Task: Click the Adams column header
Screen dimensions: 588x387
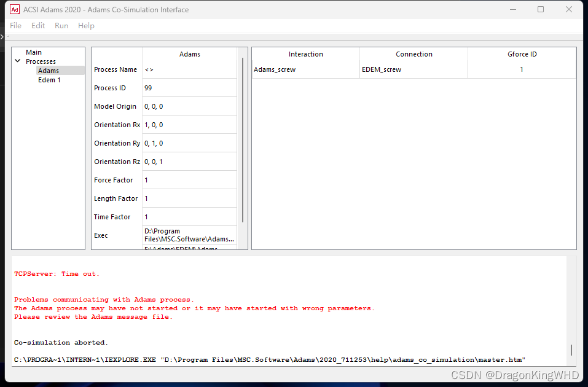Action: pos(189,54)
